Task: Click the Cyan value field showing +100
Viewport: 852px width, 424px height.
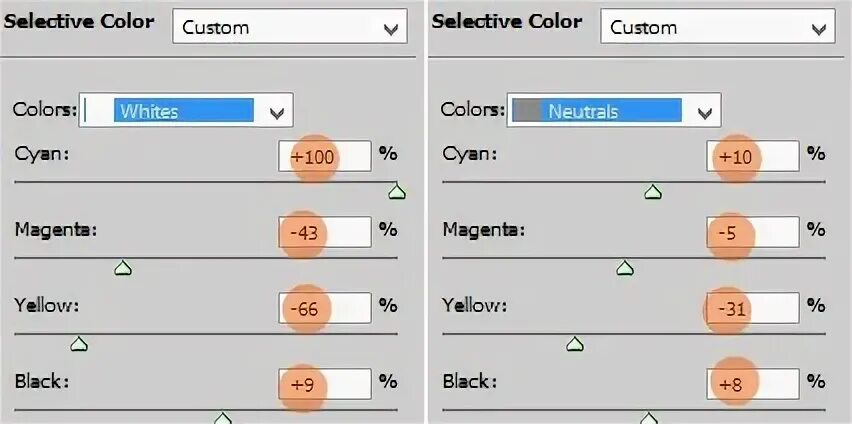Action: 325,157
